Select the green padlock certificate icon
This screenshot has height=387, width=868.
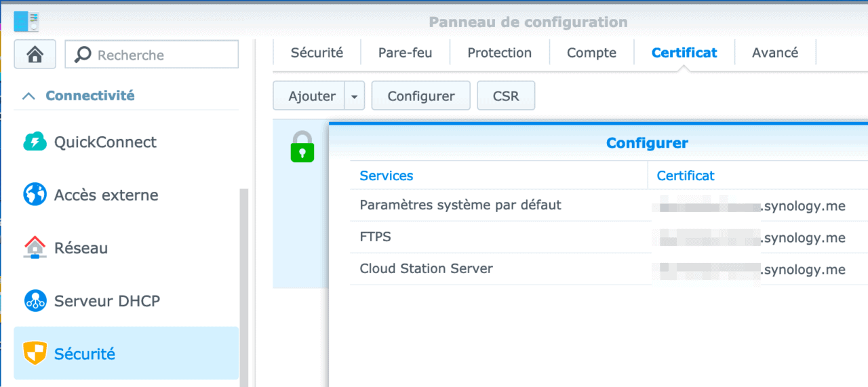point(302,146)
